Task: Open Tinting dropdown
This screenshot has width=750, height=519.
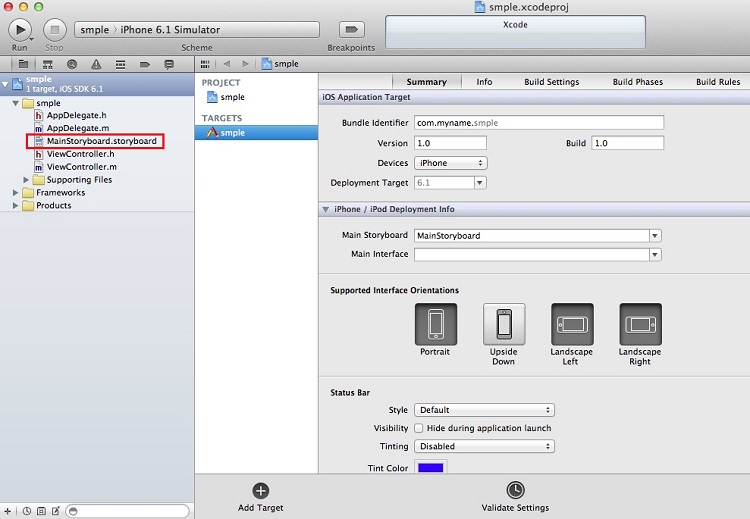Action: (x=484, y=446)
